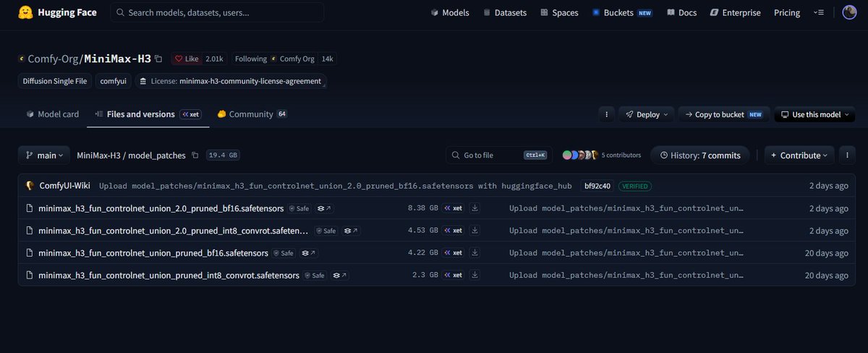Click Safe badge on union_pruned_int8_convrot file
Viewport: 868px width, 353px height.
point(316,276)
